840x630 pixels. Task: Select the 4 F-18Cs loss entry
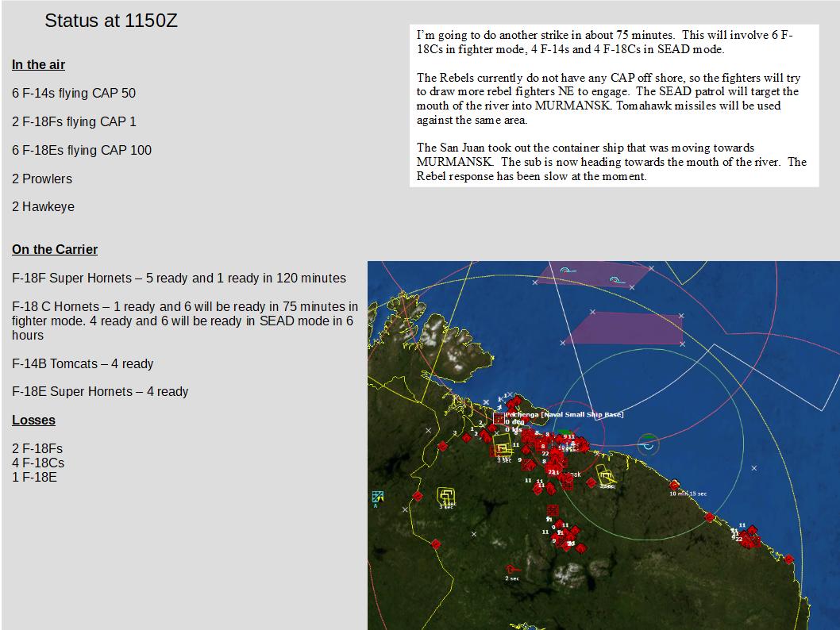38,463
